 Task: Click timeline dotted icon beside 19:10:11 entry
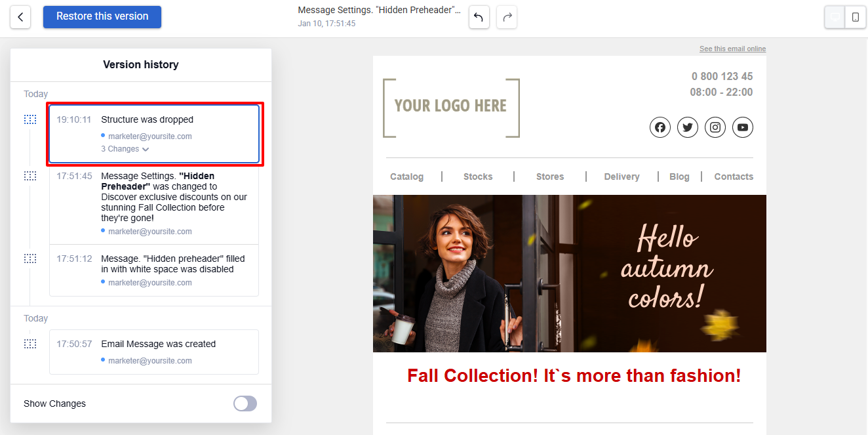30,119
